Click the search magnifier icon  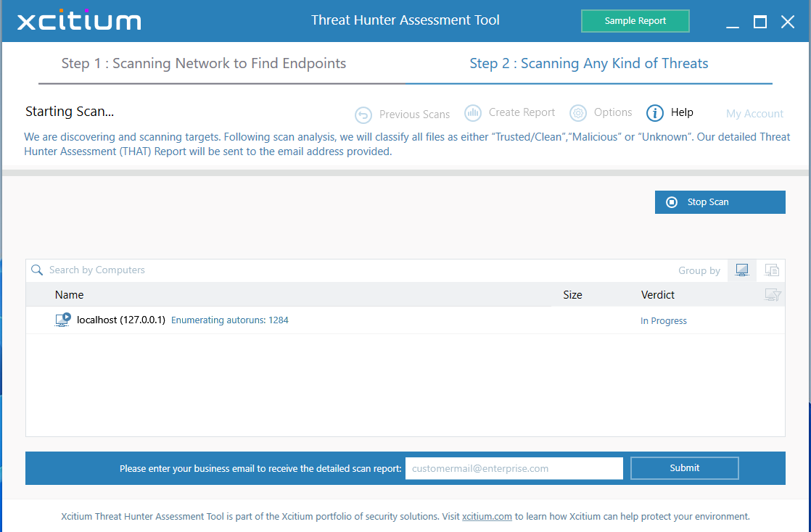coord(37,270)
